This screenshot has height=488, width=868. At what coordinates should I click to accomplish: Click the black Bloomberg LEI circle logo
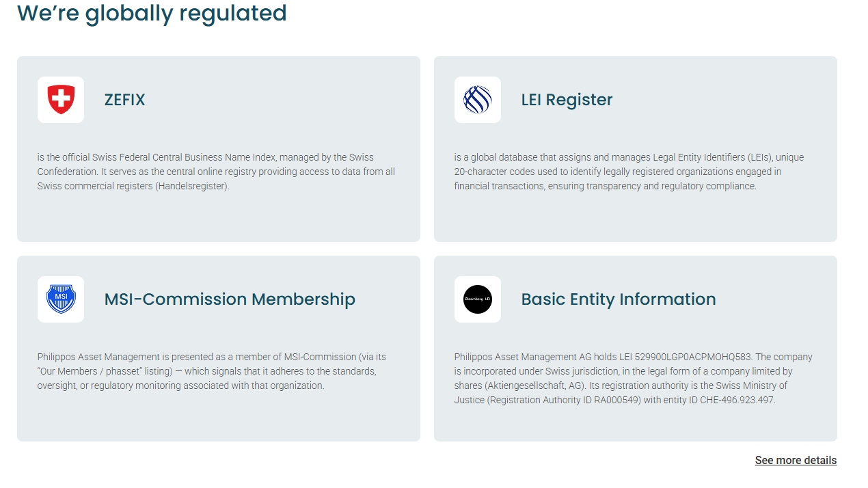point(478,299)
